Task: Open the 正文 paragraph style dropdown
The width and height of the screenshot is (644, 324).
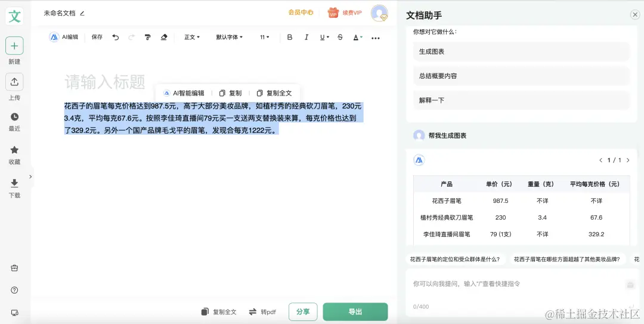Action: pos(192,37)
